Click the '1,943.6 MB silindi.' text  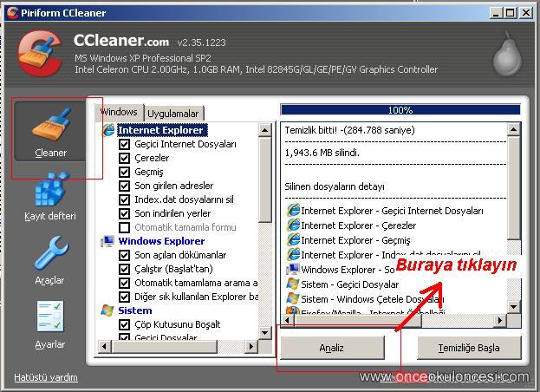[x=322, y=153]
